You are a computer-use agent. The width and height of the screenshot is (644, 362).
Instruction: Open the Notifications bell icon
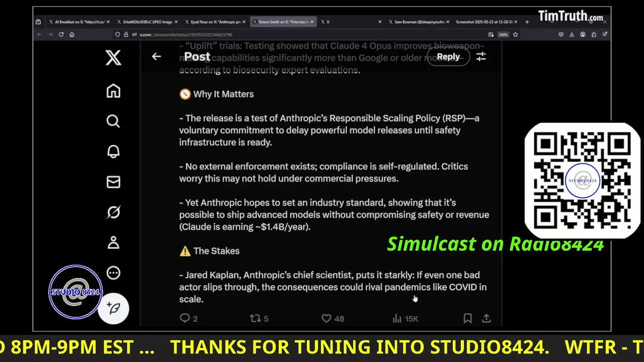pyautogui.click(x=113, y=151)
